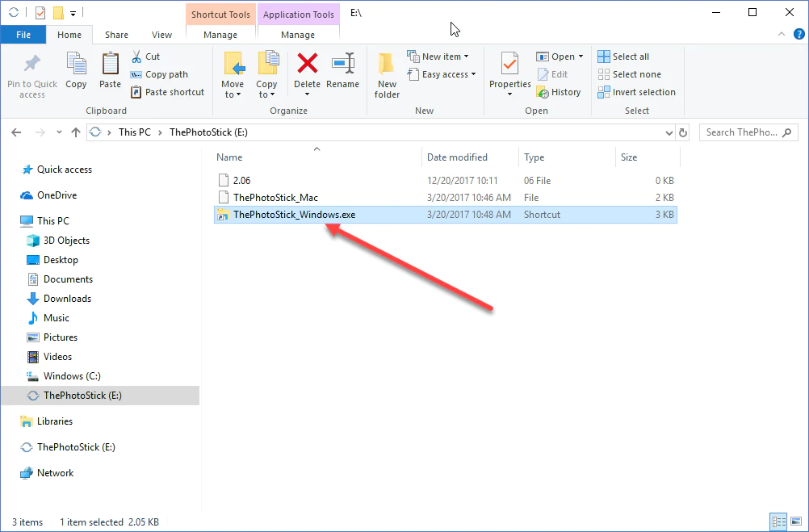Switch to details view icon in status bar

778,522
